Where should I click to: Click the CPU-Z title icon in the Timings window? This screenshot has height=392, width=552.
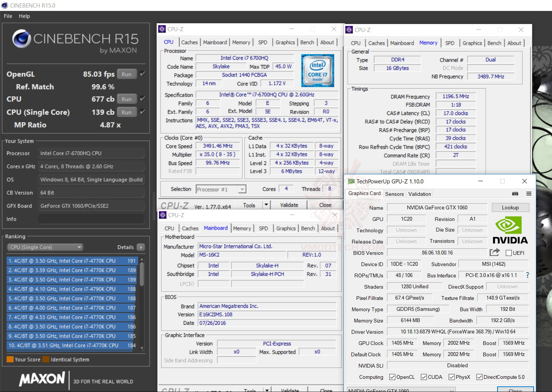349,30
